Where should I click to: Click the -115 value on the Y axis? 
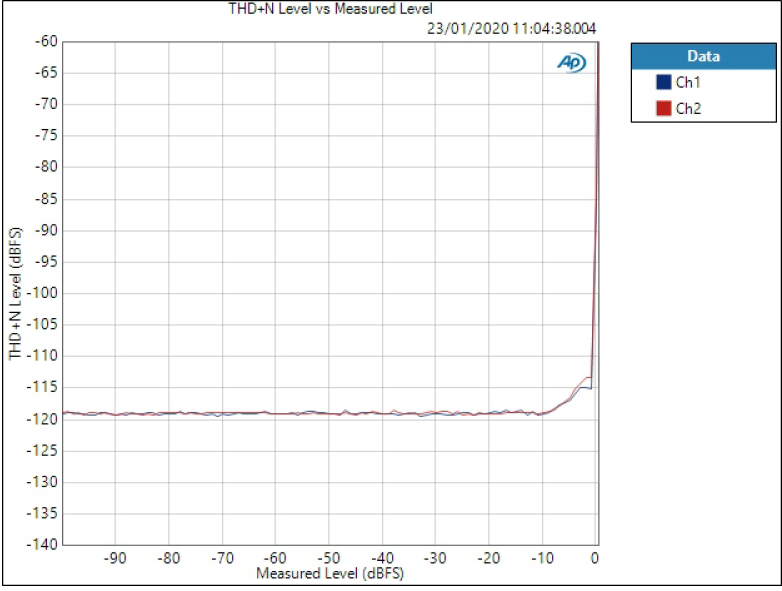point(42,387)
